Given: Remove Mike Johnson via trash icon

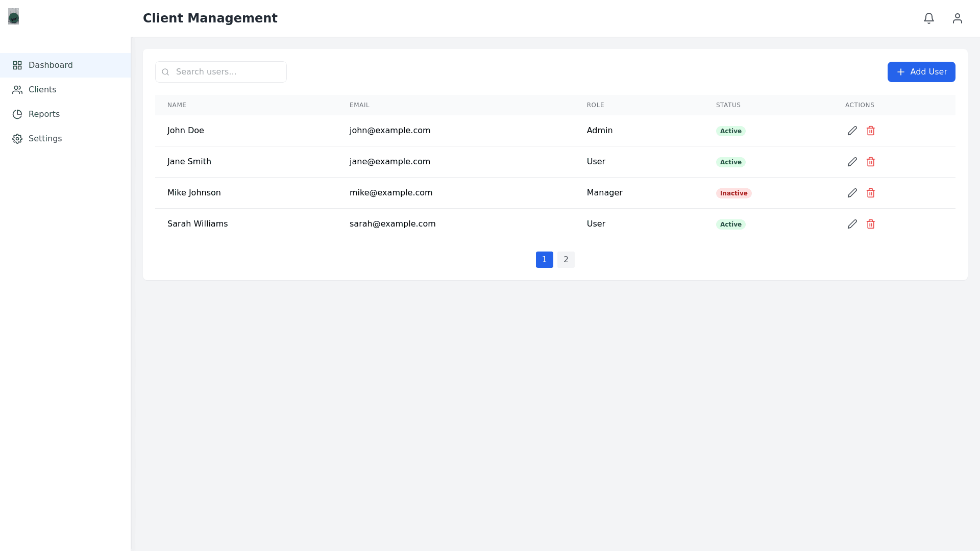Looking at the screenshot, I should click(871, 193).
